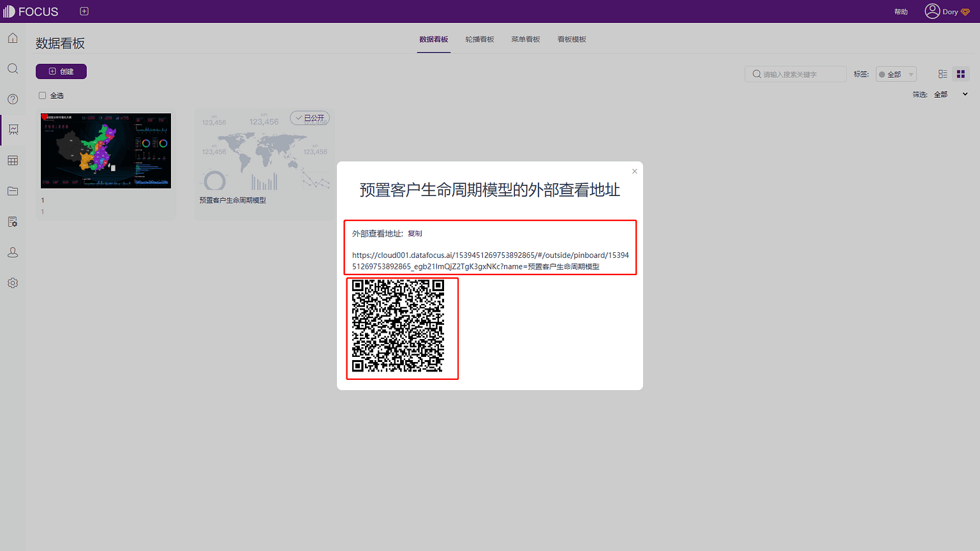Image resolution: width=980 pixels, height=551 pixels.
Task: Click the plus icon beside FOCUS logo
Action: (x=84, y=11)
